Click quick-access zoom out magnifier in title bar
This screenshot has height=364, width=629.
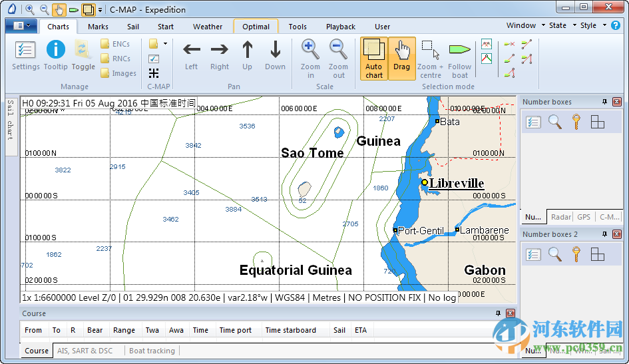[44, 9]
